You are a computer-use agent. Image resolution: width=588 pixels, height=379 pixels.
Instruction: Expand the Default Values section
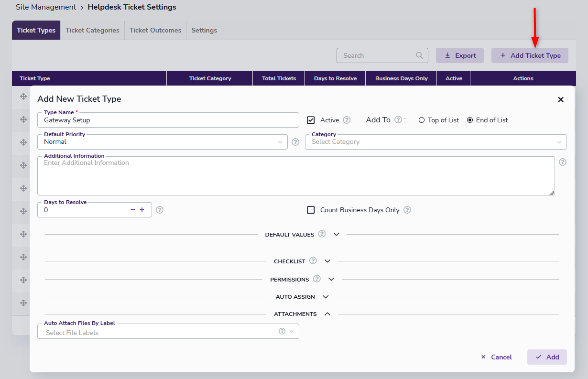(x=336, y=234)
